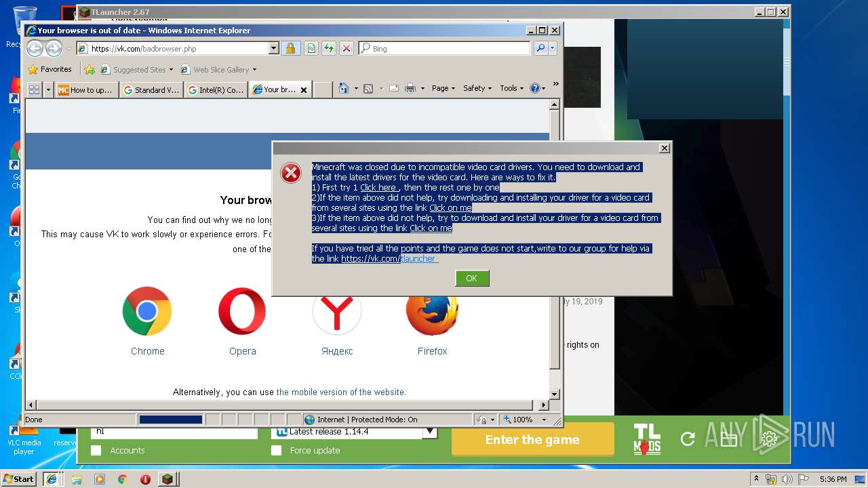Viewport: 868px width, 488px height.
Task: Click the volume icon in system tray
Action: click(x=786, y=479)
